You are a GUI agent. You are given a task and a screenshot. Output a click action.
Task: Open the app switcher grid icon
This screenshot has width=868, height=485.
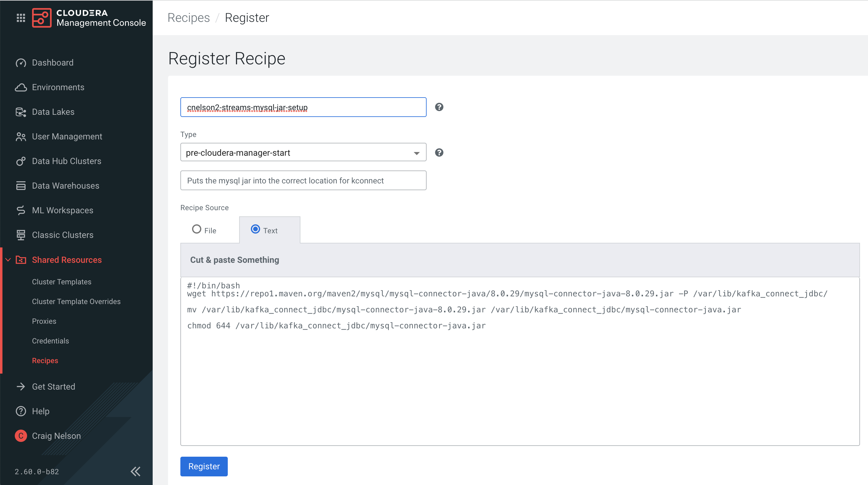pos(21,18)
